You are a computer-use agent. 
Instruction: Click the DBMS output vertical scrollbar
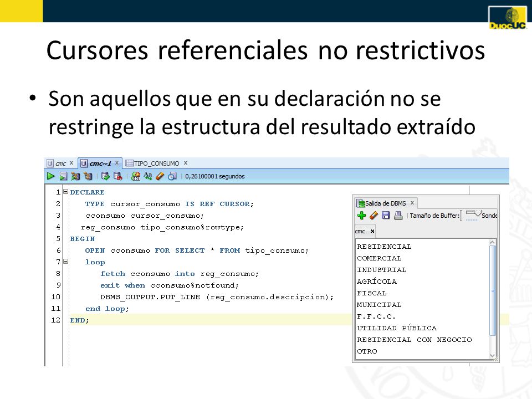(x=493, y=290)
